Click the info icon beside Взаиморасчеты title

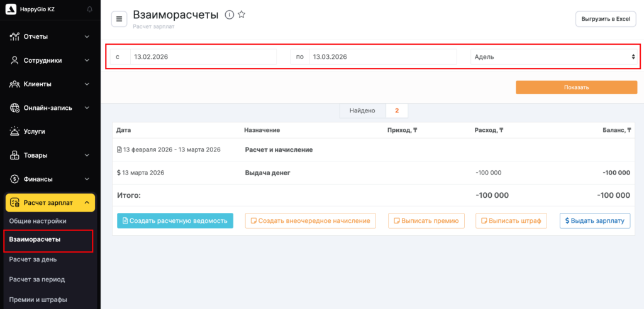230,15
